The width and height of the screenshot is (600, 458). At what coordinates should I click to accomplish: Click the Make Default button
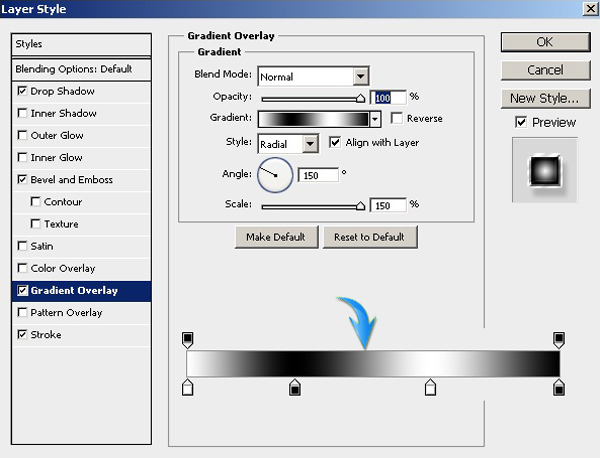click(x=276, y=237)
